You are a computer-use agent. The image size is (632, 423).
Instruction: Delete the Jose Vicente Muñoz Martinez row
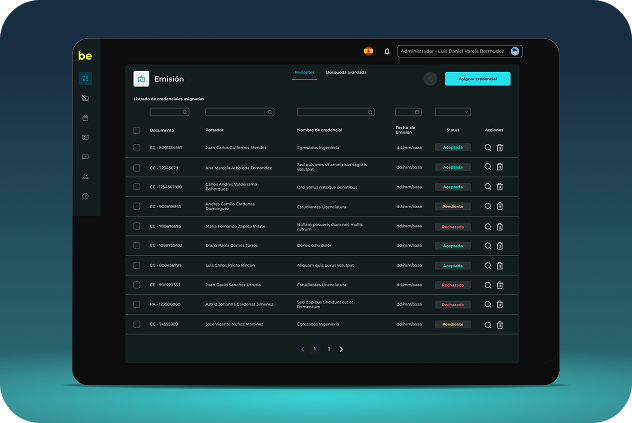click(x=500, y=325)
